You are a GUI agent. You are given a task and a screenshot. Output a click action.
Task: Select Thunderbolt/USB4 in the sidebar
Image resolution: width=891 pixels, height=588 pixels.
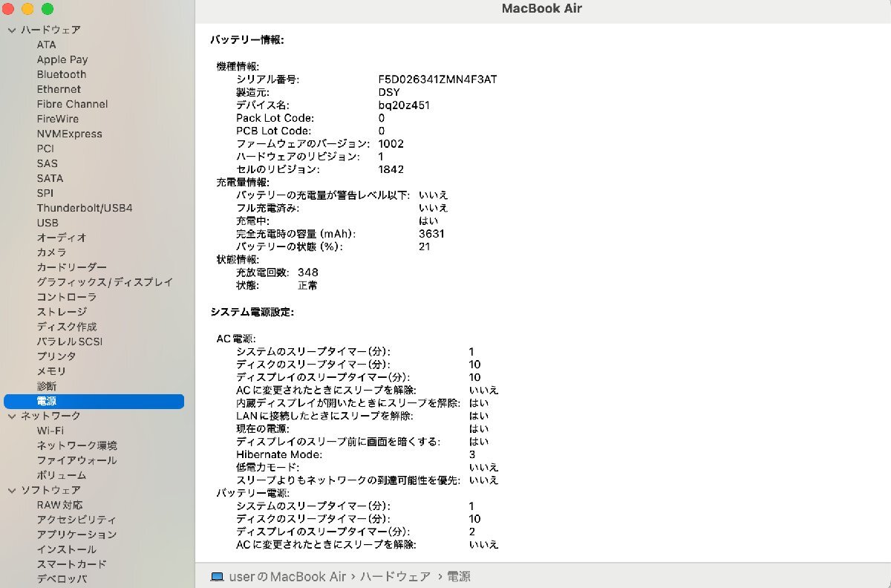[82, 208]
